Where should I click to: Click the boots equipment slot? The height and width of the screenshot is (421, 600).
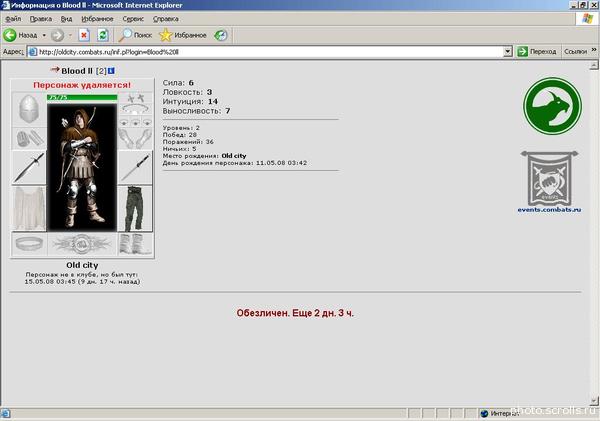coord(135,244)
